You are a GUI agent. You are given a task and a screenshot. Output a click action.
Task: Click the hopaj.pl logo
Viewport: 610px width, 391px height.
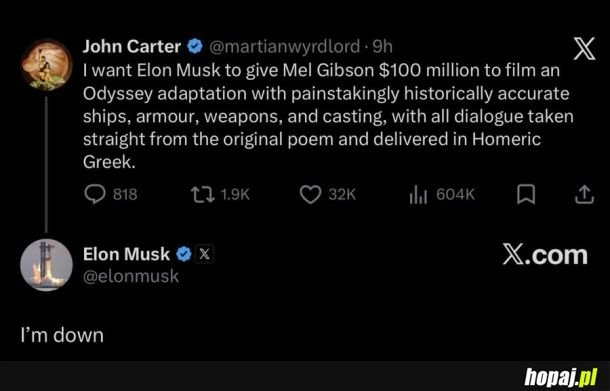pyautogui.click(x=561, y=377)
